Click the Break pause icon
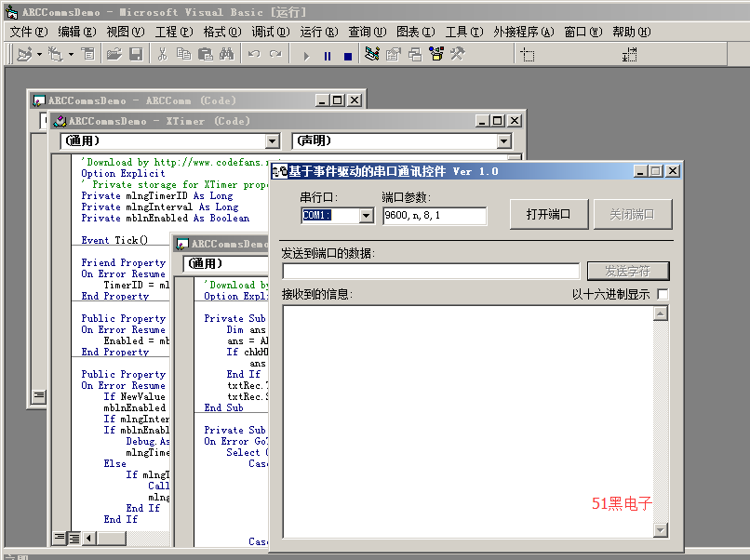 (328, 56)
